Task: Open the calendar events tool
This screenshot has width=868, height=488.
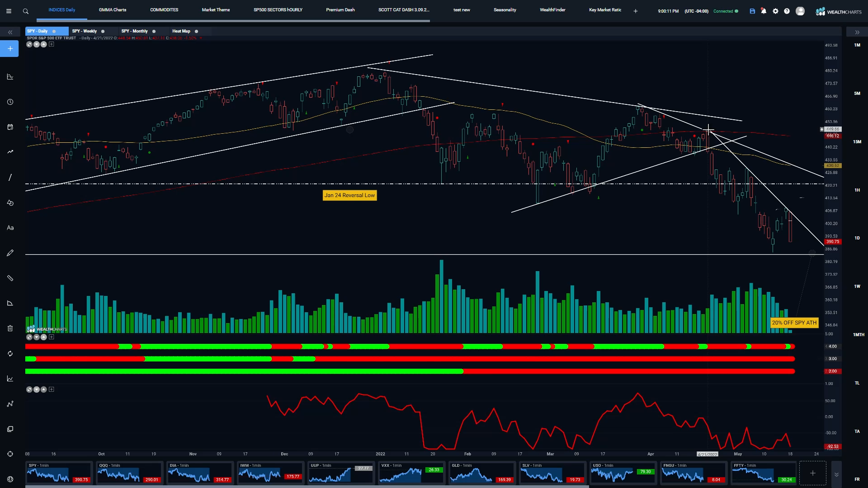Action: [10, 127]
